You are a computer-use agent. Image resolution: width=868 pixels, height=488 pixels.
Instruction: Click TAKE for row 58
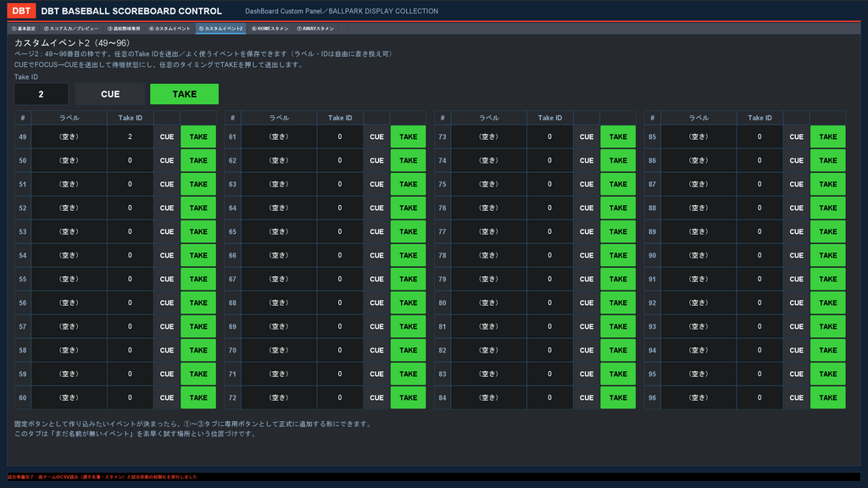(x=198, y=350)
